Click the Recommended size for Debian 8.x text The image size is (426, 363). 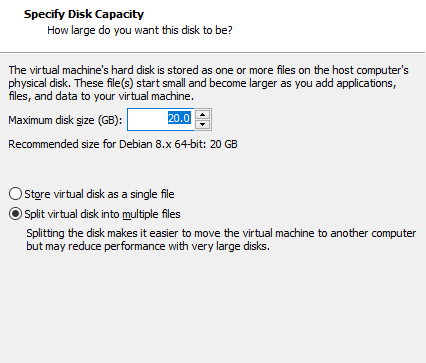coord(123,144)
